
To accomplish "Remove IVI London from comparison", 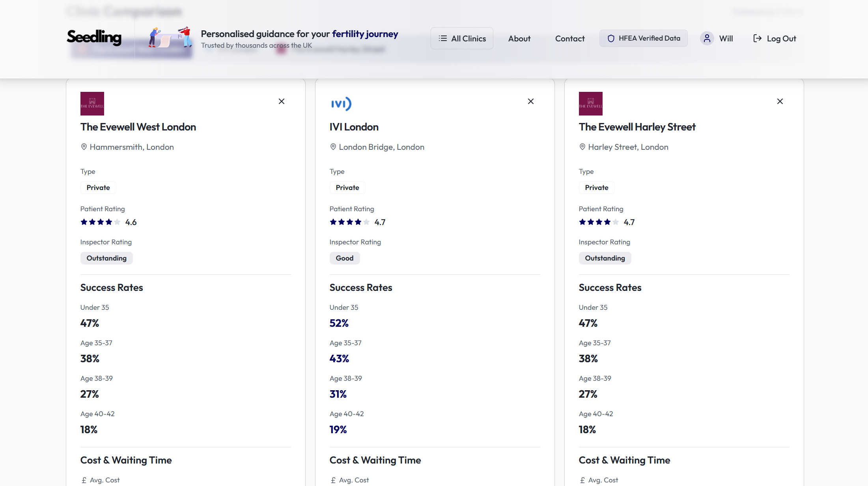I will 531,101.
